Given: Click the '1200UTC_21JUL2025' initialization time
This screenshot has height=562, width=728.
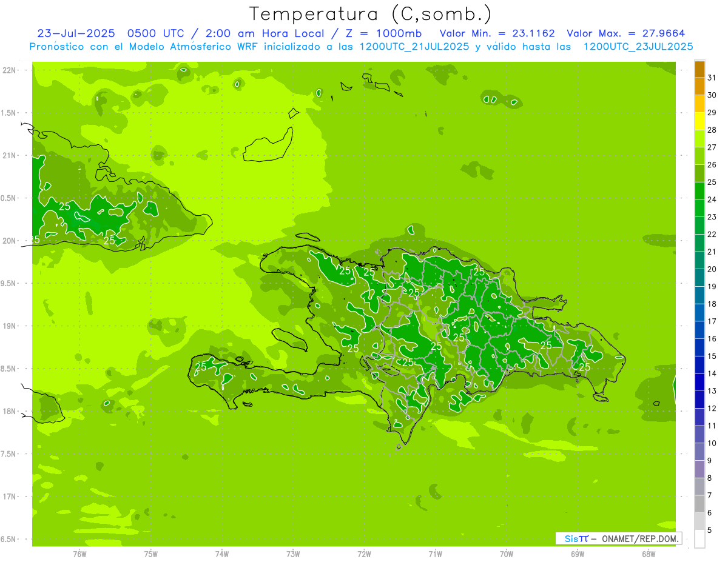Looking at the screenshot, I should click(415, 47).
